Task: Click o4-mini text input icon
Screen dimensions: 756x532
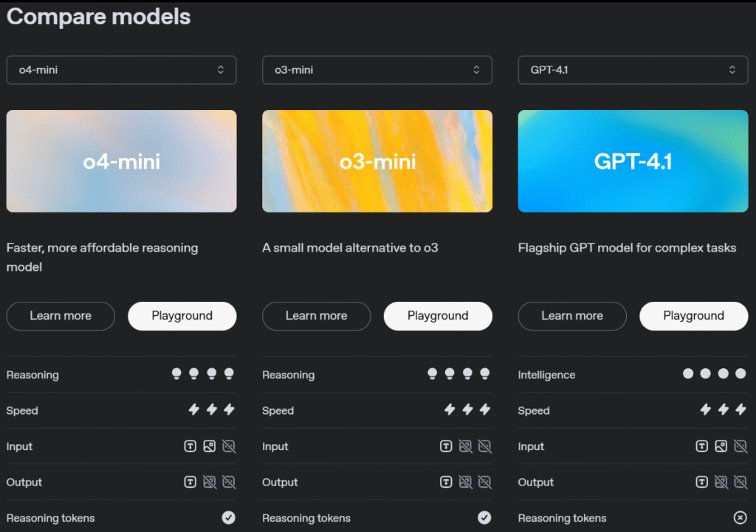Action: click(190, 446)
